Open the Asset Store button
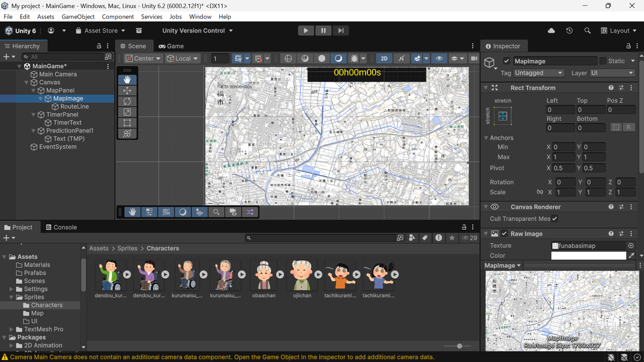This screenshot has height=362, width=644. click(100, 31)
